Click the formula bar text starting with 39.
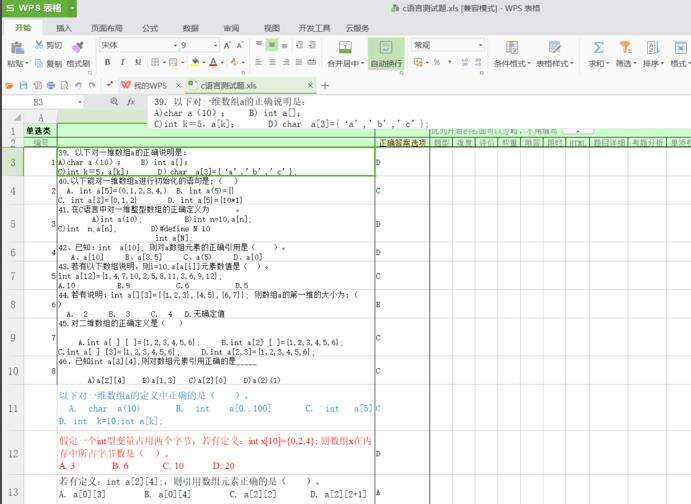The image size is (691, 504). pyautogui.click(x=230, y=102)
